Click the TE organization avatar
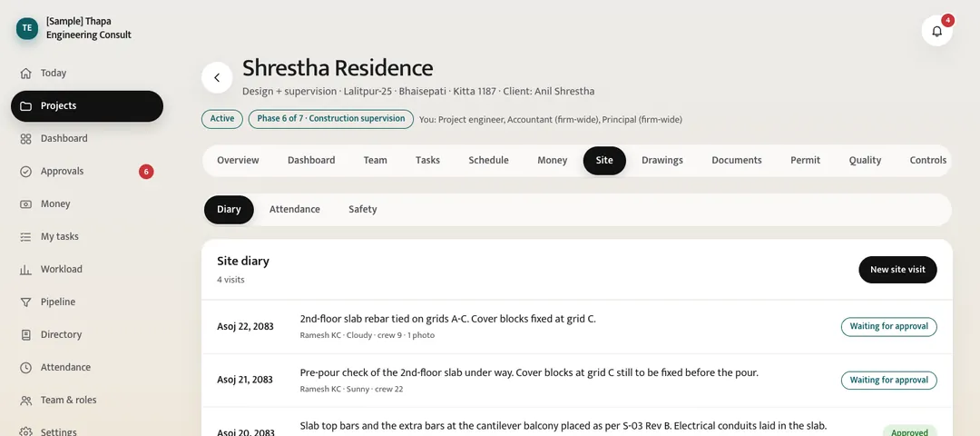The image size is (980, 436). coord(27,28)
